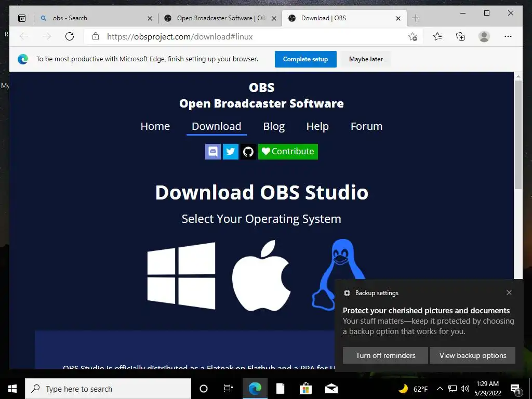Open the Download navigation link
532x399 pixels.
click(x=217, y=126)
